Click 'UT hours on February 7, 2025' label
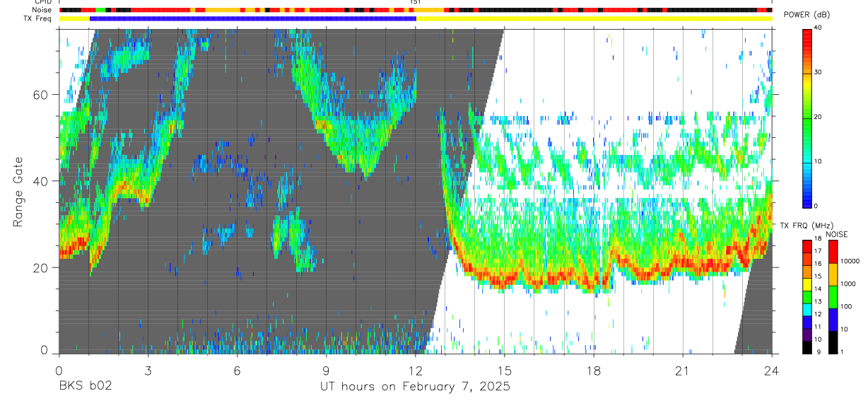 [x=416, y=386]
